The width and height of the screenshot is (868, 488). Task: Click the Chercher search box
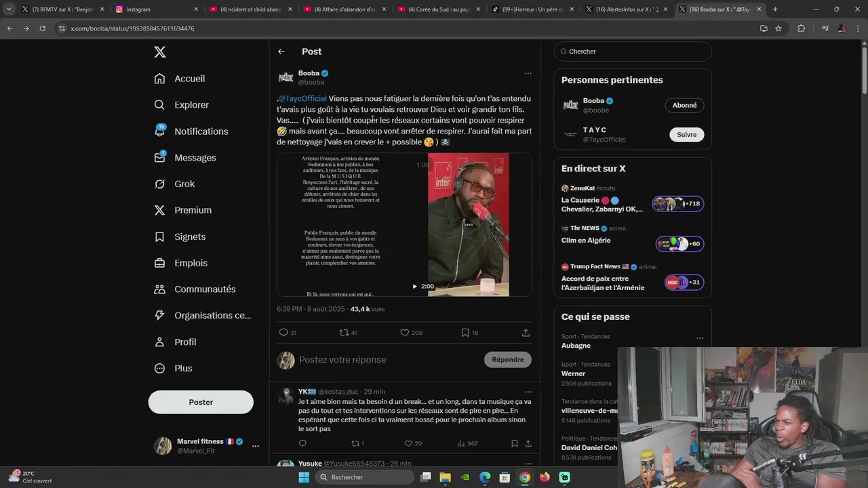[x=633, y=52]
